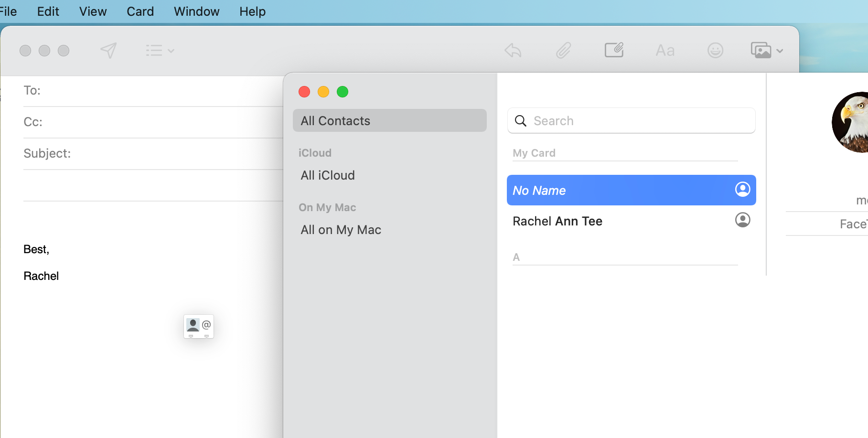Screen dimensions: 868x438
Task: Open the Card menu
Action: pos(140,11)
